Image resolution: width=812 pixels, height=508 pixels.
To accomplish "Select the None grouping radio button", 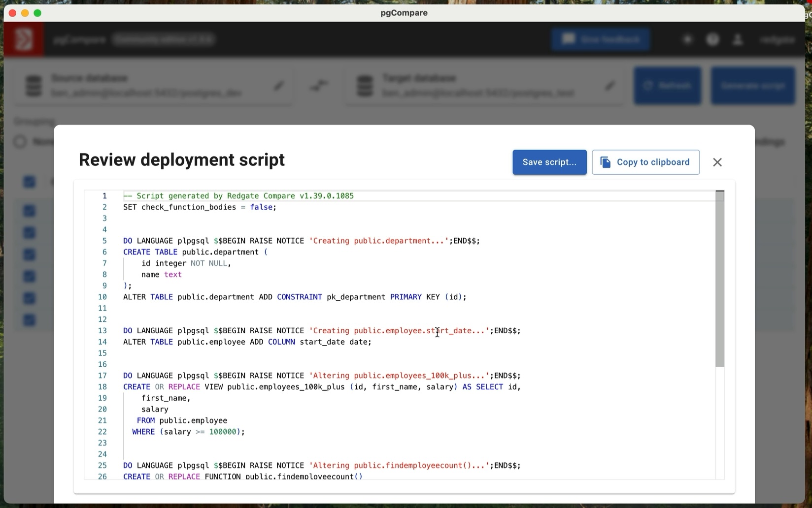I will [x=20, y=142].
